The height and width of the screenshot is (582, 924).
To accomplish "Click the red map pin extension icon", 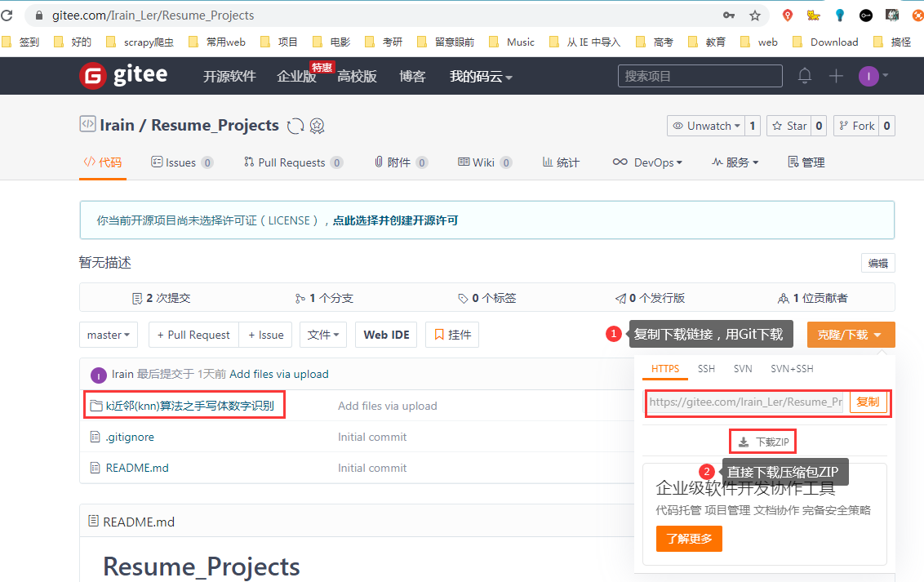I will click(x=788, y=16).
